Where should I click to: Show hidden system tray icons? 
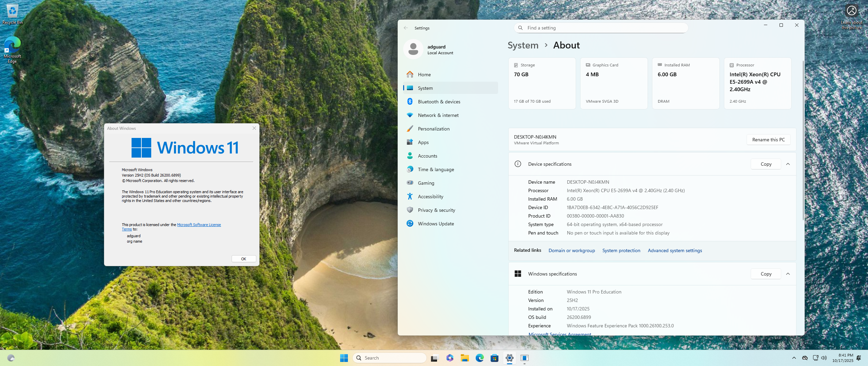pyautogui.click(x=794, y=358)
